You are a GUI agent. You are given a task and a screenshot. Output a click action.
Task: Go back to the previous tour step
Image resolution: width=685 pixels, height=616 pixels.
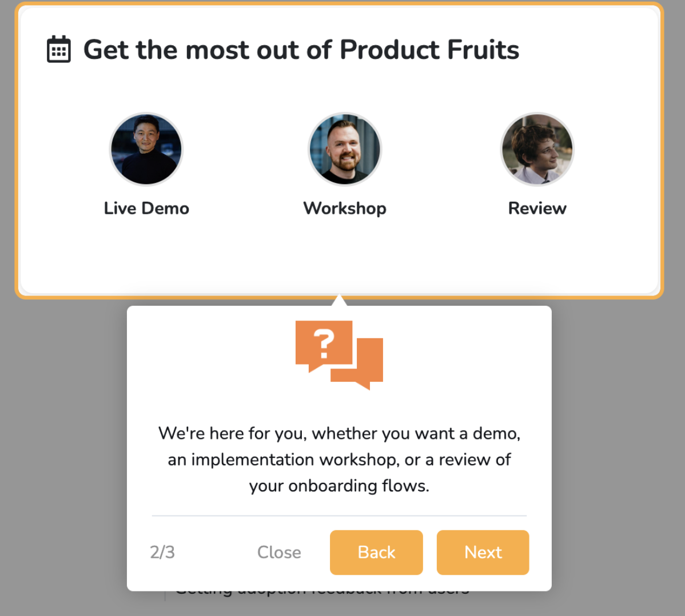[x=376, y=552]
